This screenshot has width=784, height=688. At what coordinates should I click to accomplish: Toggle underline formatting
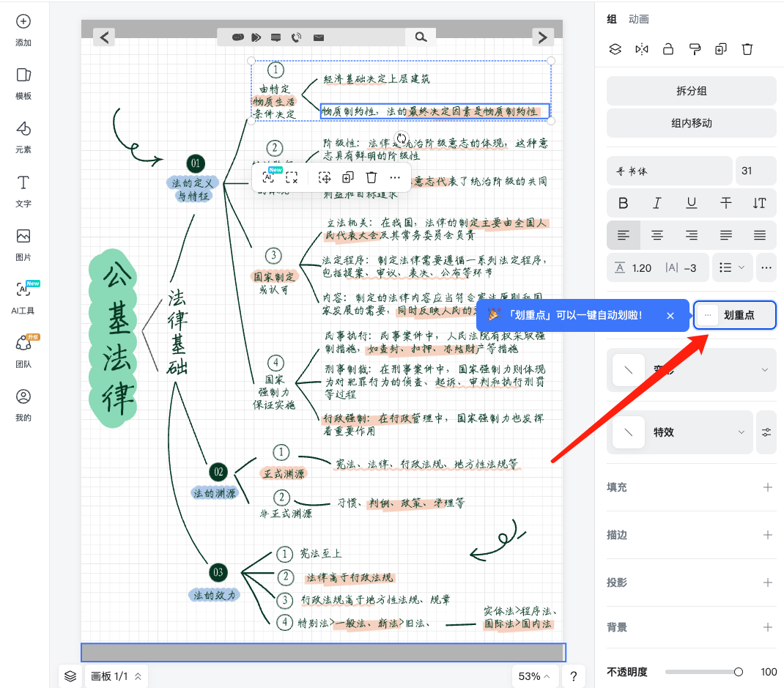(x=691, y=203)
